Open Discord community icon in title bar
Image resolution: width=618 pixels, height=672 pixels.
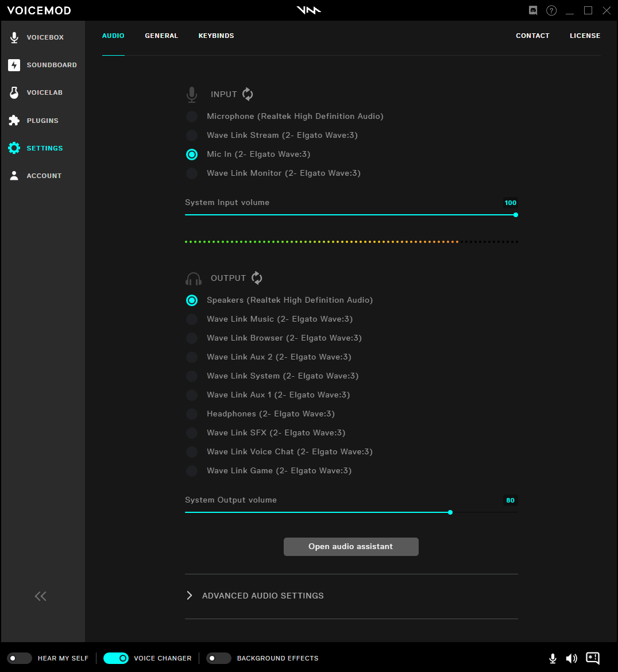pyautogui.click(x=533, y=10)
